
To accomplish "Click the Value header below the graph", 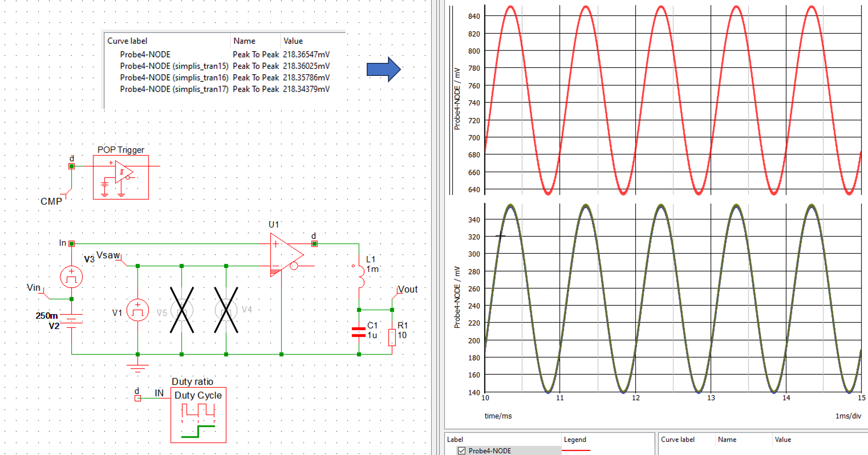I will click(783, 439).
